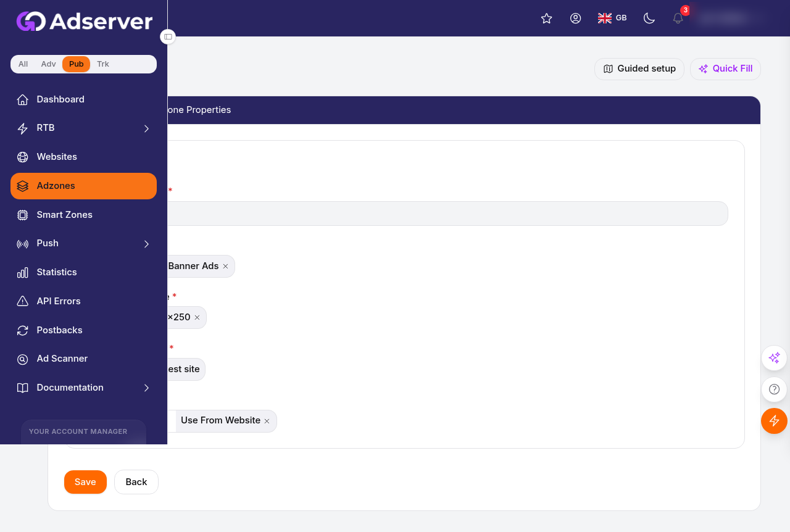Viewport: 790px width, 532px height.
Task: Click the Adzones layers icon
Action: 23,186
